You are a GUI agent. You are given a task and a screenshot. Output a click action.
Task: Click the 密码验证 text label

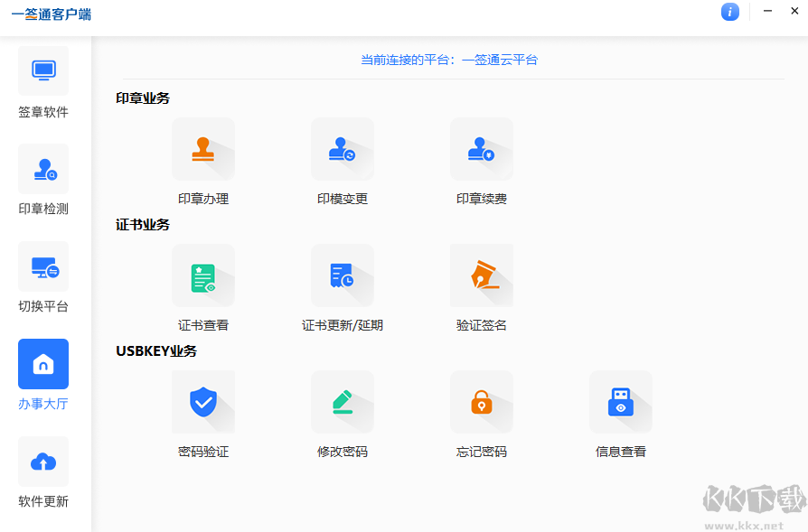click(203, 452)
